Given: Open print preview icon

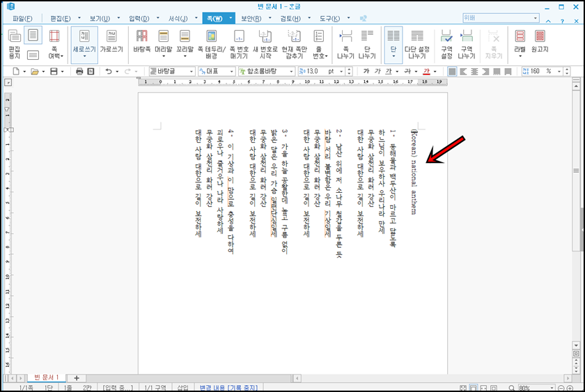Looking at the screenshot, I should pos(91,71).
